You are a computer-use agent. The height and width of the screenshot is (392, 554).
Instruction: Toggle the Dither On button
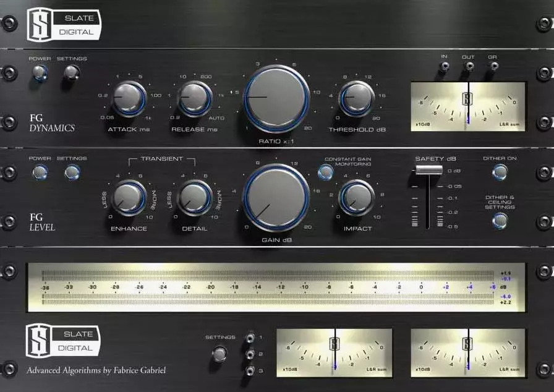pyautogui.click(x=500, y=172)
